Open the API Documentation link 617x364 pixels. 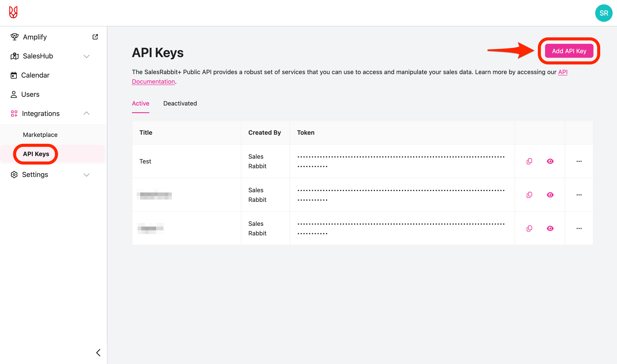pos(153,82)
